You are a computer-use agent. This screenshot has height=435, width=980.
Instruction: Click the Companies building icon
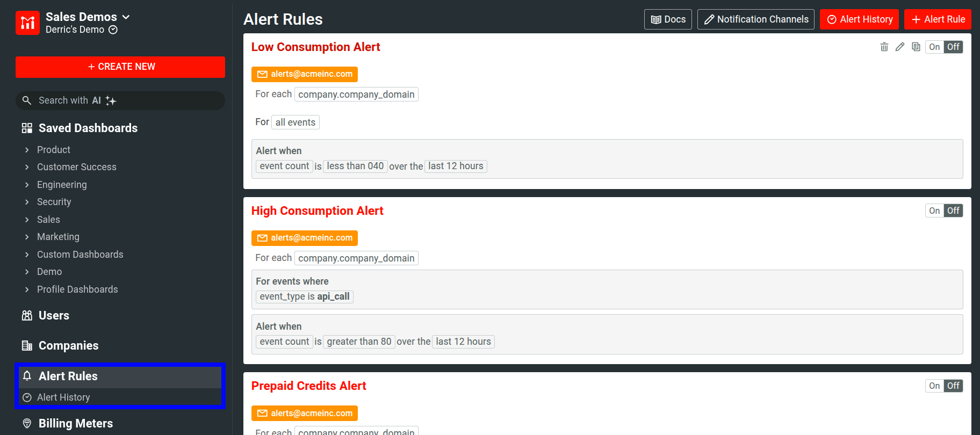coord(27,346)
